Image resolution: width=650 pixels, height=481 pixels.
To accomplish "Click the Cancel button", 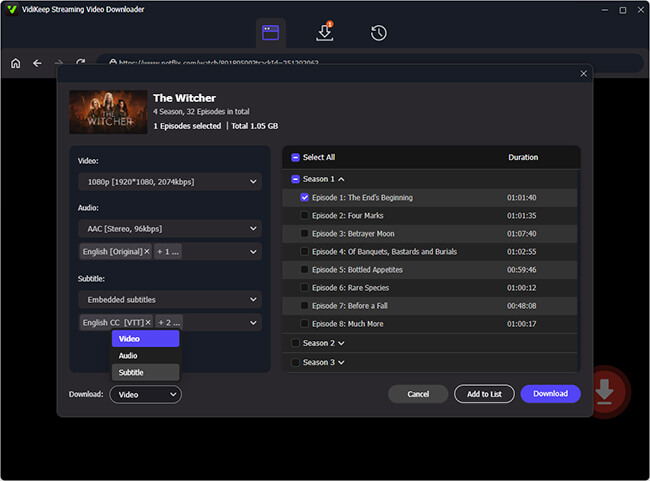I will [x=418, y=394].
